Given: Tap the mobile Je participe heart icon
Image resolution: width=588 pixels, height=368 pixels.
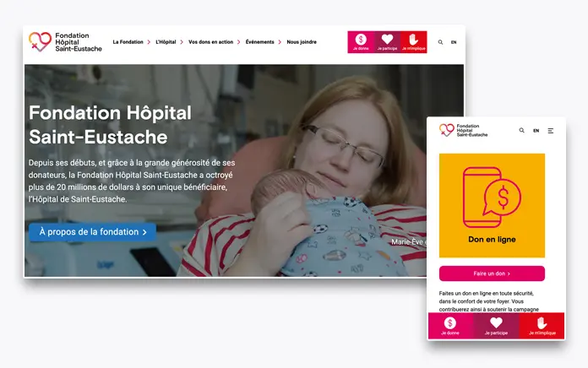Looking at the screenshot, I should pyautogui.click(x=496, y=322).
